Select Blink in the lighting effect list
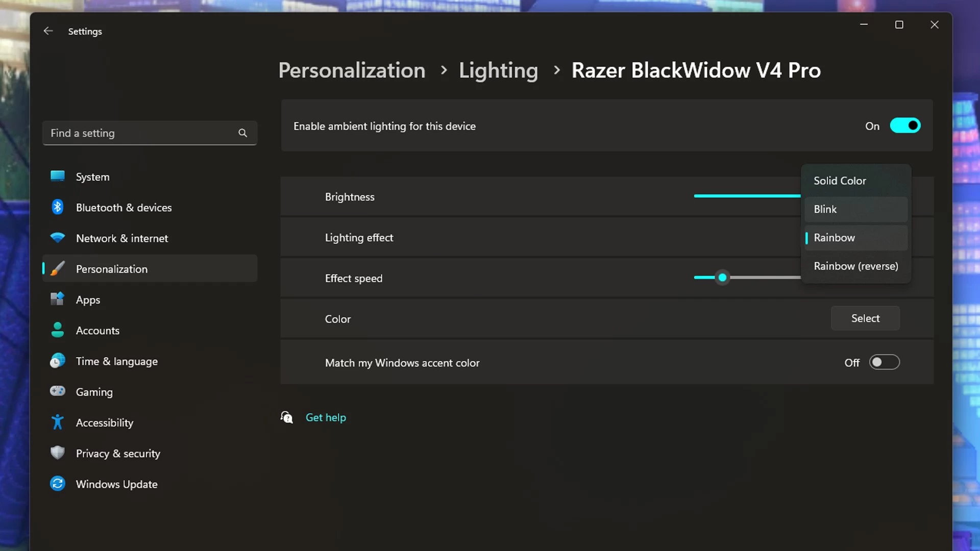Image resolution: width=980 pixels, height=551 pixels. [x=825, y=209]
